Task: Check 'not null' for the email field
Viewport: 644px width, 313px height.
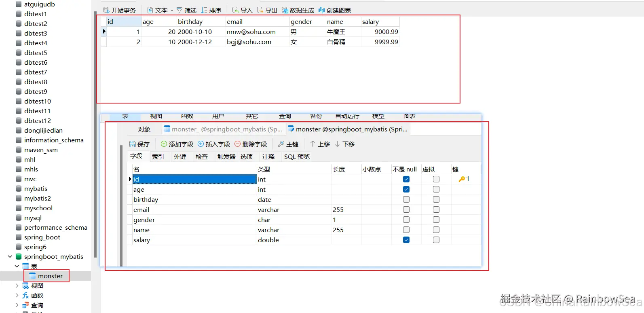Action: click(x=406, y=209)
